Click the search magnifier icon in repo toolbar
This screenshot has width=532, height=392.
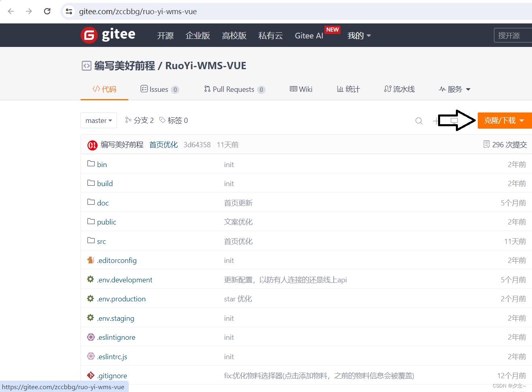[419, 121]
